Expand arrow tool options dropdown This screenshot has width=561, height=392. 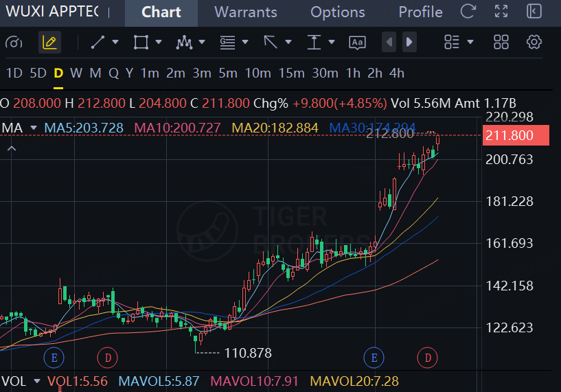click(288, 42)
